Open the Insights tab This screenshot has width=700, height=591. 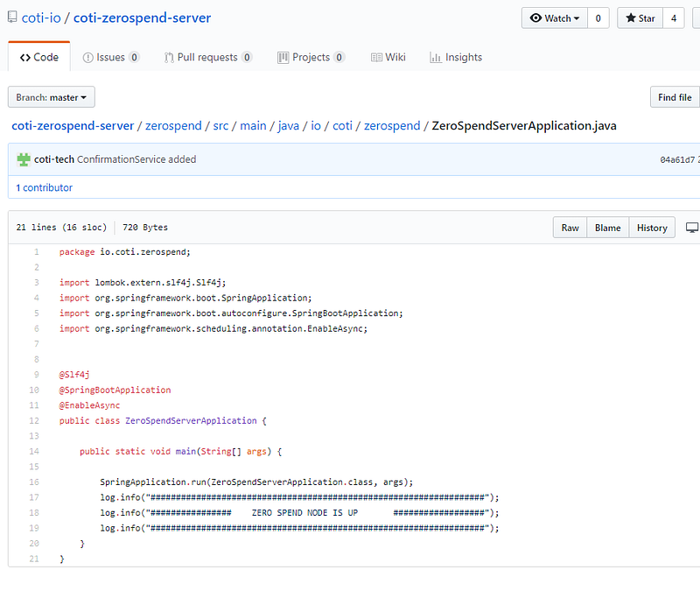click(x=456, y=57)
